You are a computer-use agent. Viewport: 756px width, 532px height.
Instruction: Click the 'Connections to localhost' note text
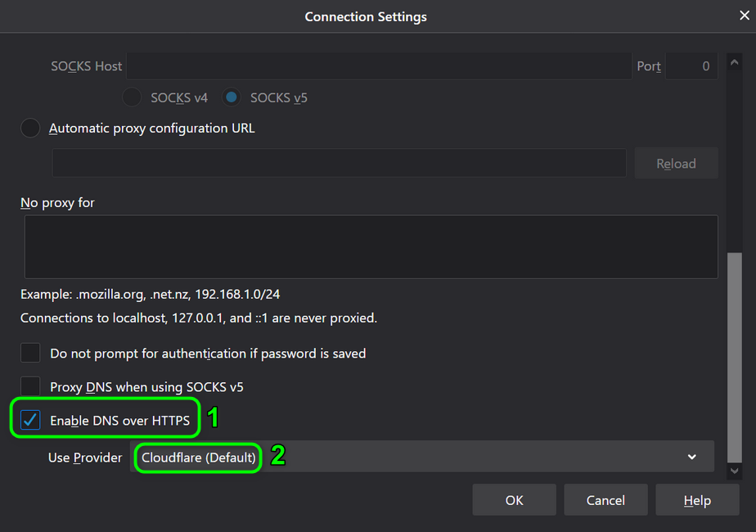(x=199, y=318)
